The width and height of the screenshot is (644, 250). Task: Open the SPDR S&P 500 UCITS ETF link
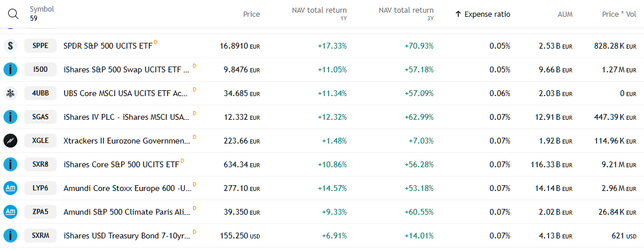(x=108, y=46)
